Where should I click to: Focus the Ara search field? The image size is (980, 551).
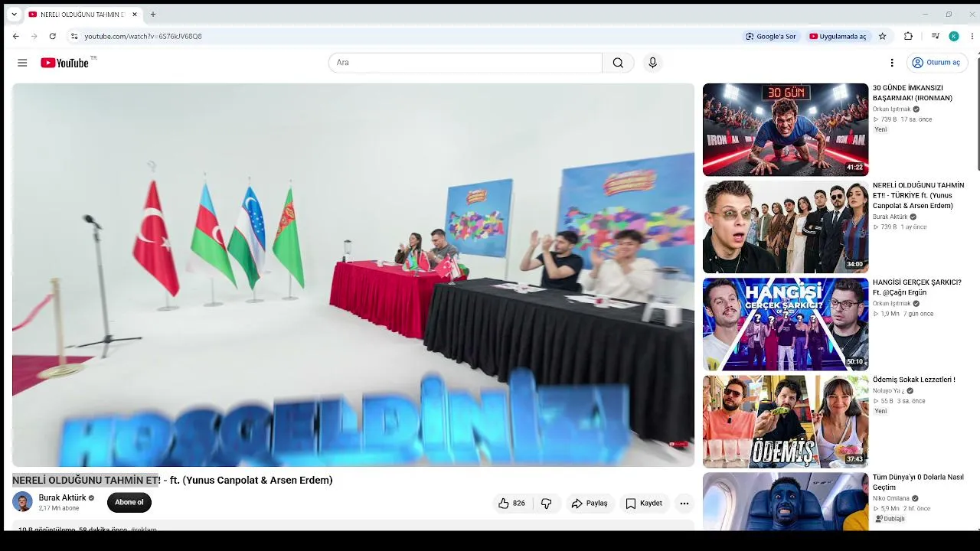coord(465,63)
